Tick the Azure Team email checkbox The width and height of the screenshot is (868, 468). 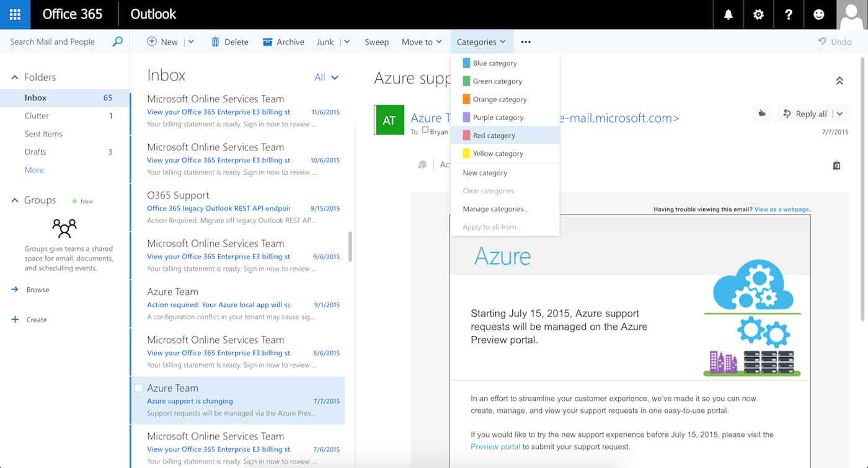coord(139,388)
